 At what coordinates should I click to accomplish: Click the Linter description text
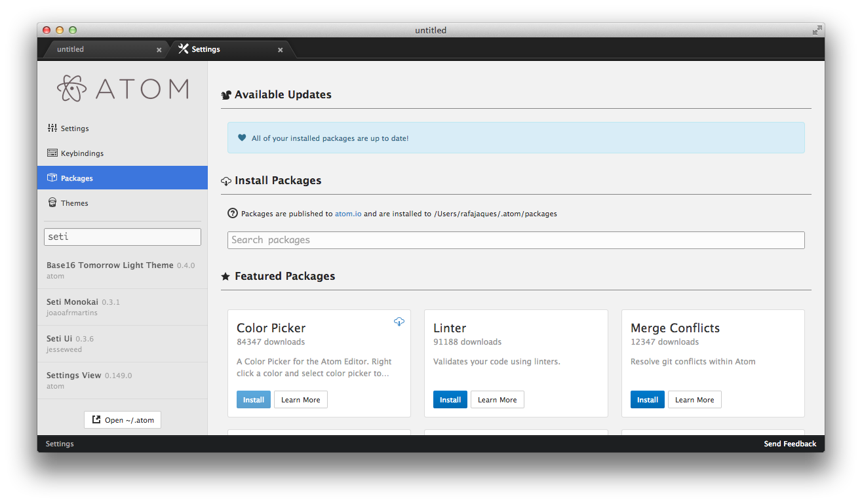coord(497,362)
